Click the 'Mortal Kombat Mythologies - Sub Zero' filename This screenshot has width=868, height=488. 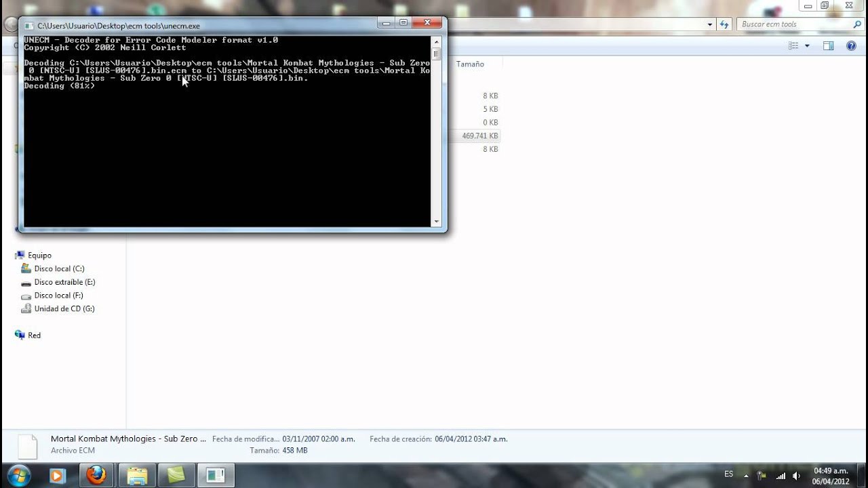[128, 439]
